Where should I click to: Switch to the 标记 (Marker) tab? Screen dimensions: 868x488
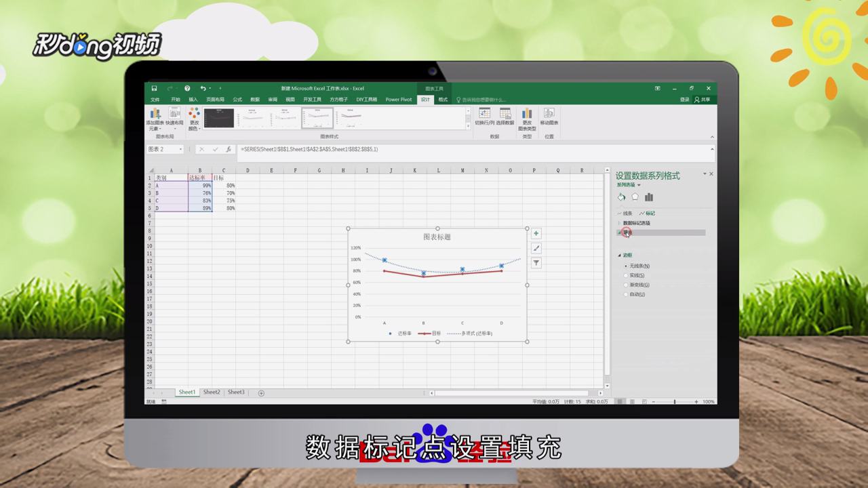click(647, 213)
